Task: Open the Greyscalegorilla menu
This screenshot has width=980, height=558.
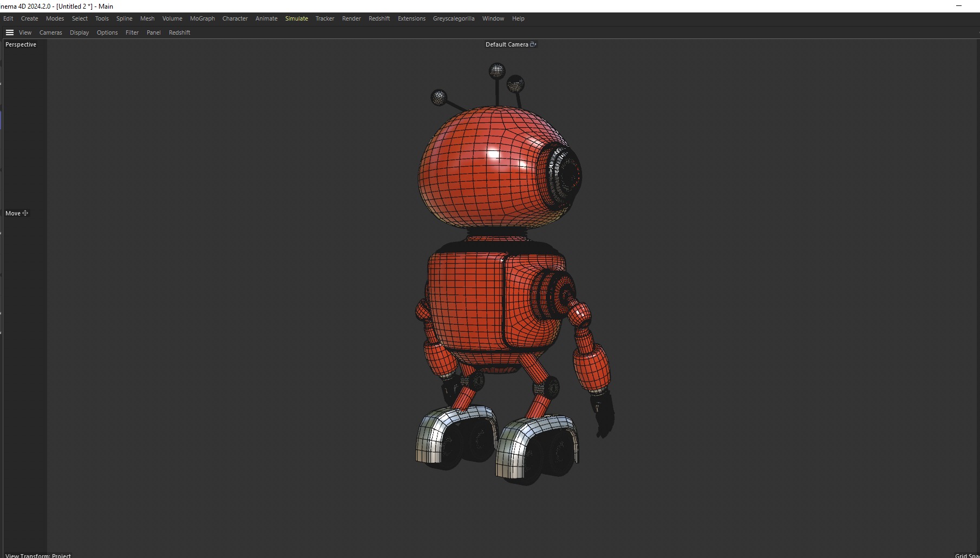Action: click(x=454, y=18)
